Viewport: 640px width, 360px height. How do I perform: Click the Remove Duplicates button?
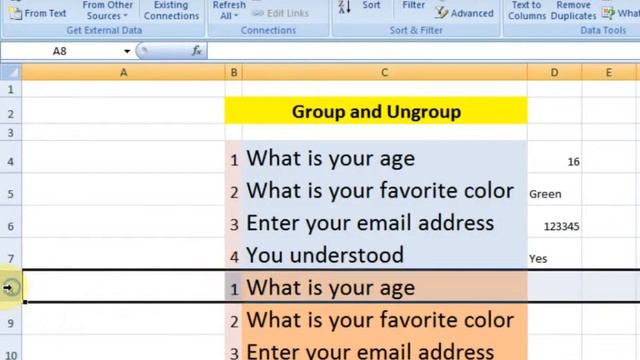pos(573,11)
